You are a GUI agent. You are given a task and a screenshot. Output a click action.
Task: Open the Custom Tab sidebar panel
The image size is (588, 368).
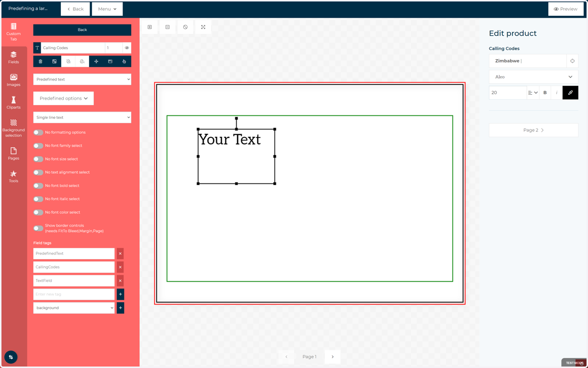14,32
